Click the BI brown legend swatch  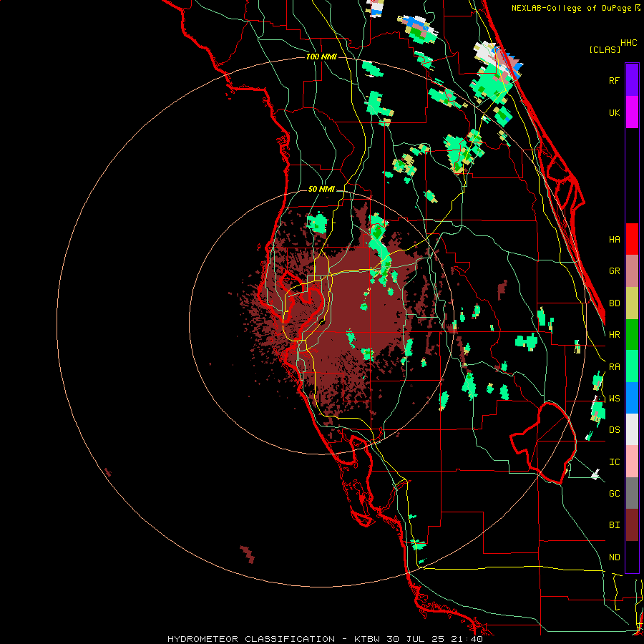click(x=632, y=525)
